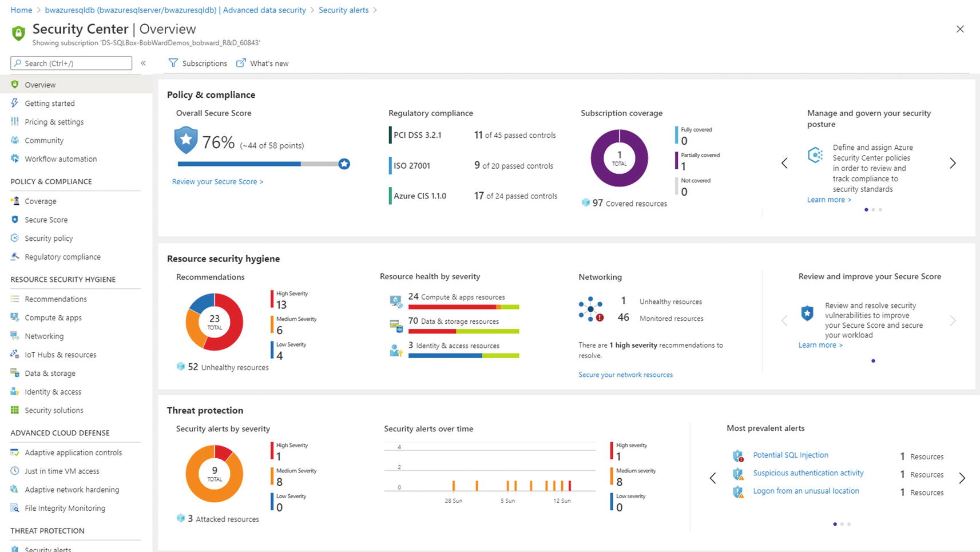Open Potential SQL Injection alert link
Image resolution: width=980 pixels, height=552 pixels.
click(791, 455)
